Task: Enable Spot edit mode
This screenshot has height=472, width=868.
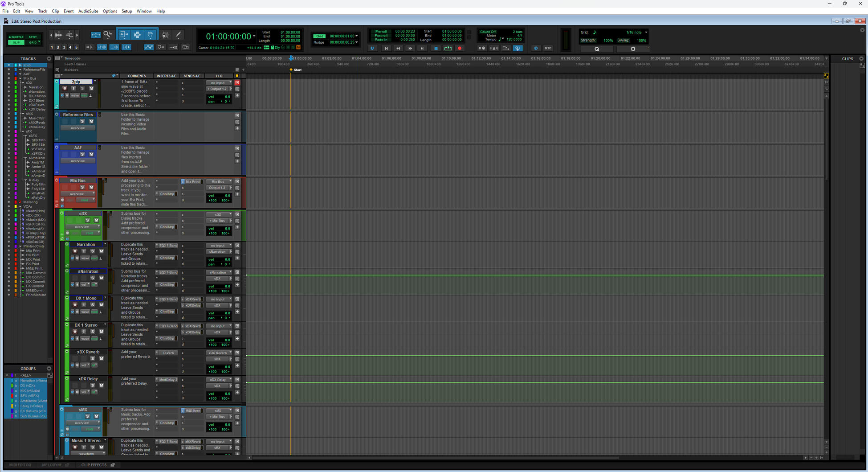Action: coord(33,37)
